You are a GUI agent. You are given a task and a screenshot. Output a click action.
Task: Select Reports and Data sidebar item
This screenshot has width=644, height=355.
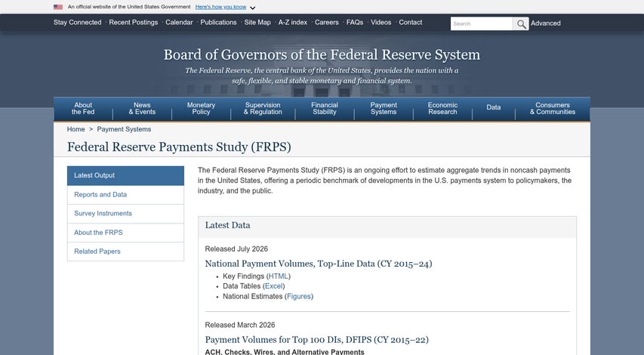tap(125, 195)
